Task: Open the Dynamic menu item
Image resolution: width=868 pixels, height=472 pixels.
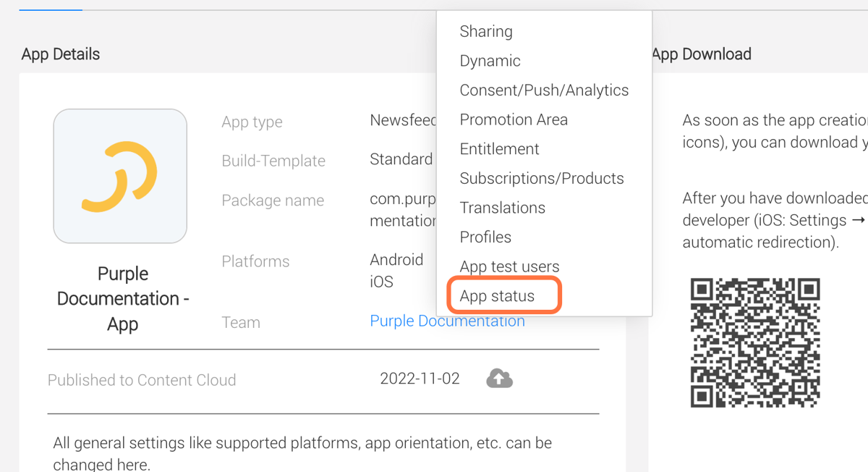Action: click(x=490, y=61)
